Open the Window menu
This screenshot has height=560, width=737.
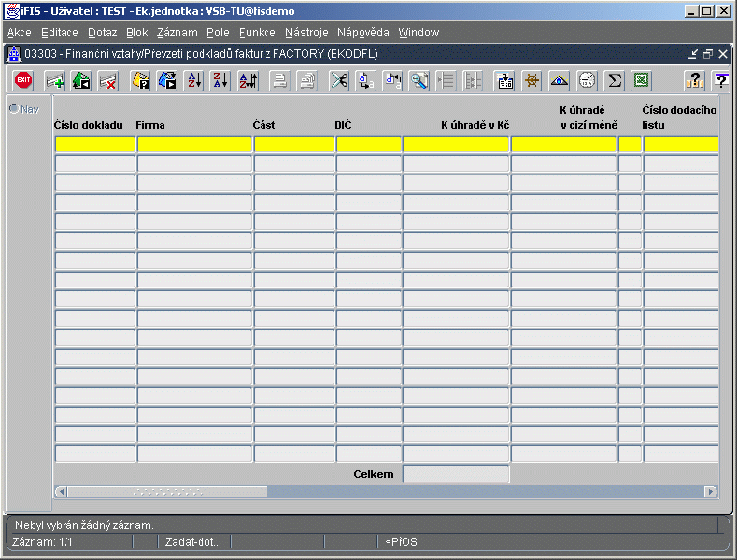[418, 33]
